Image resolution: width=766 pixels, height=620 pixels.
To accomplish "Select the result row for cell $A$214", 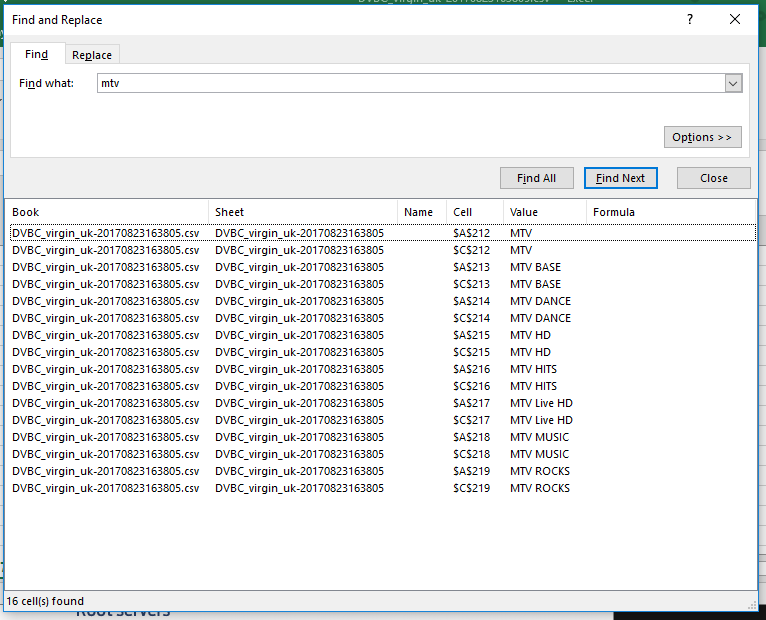I will tap(383, 301).
